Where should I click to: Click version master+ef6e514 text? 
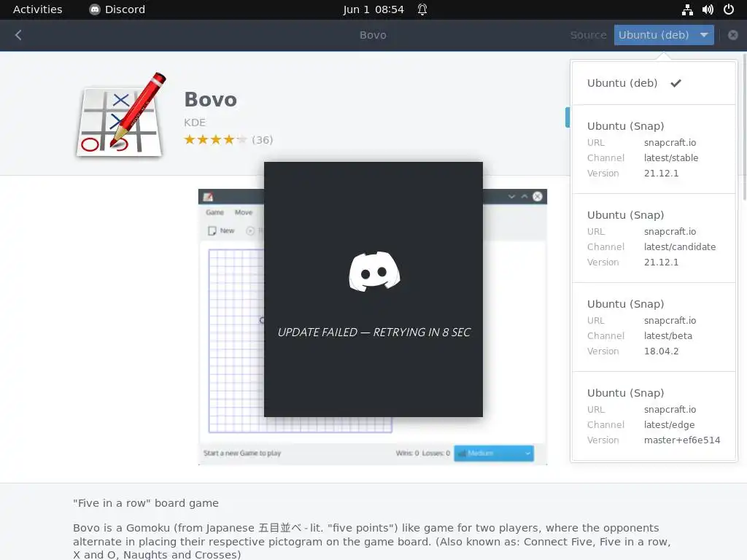682,440
